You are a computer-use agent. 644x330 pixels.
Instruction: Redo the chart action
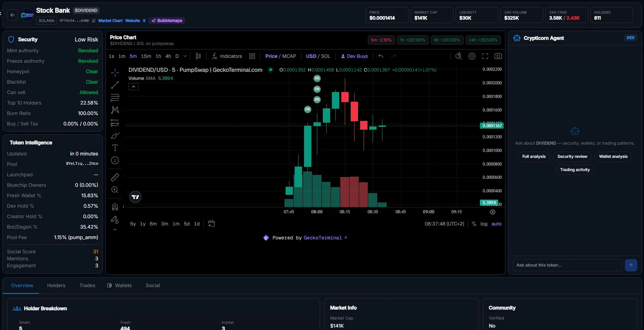click(394, 56)
